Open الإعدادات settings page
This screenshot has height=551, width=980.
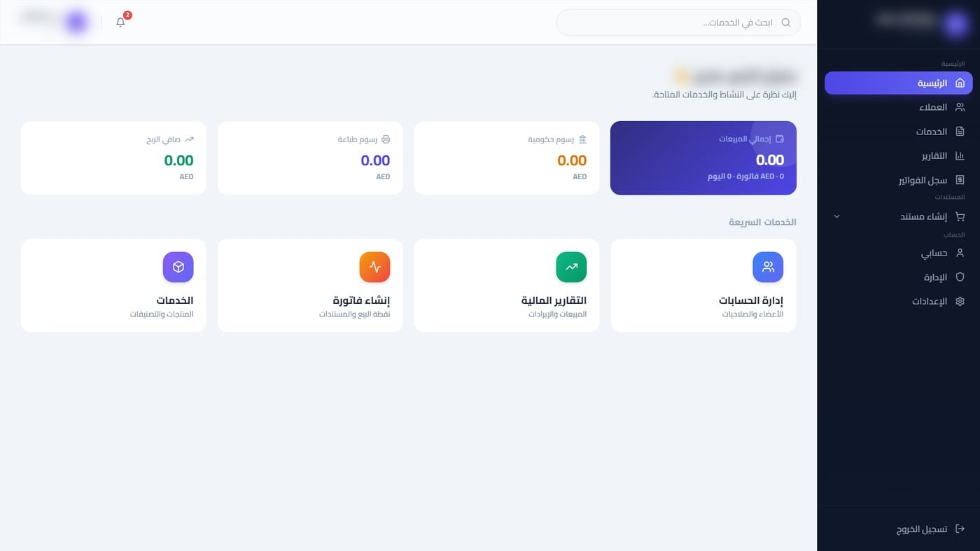pyautogui.click(x=898, y=301)
